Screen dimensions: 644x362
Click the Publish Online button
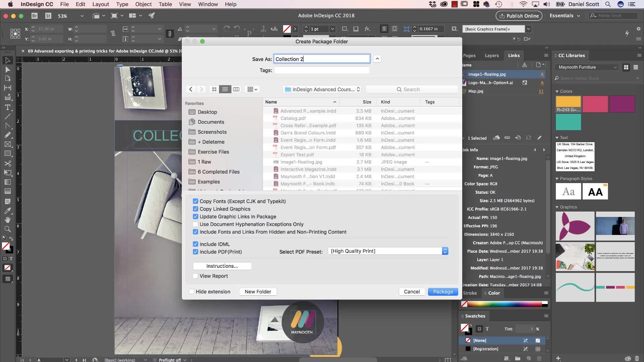pos(519,16)
